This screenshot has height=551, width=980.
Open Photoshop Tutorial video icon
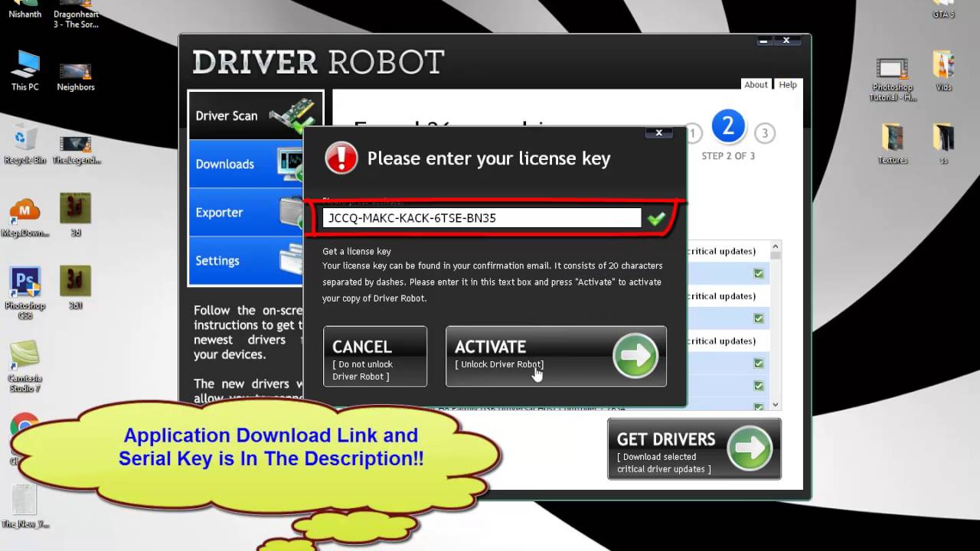coord(893,80)
